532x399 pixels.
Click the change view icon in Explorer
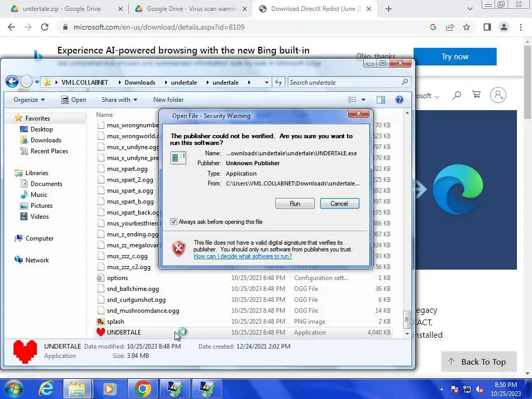click(x=352, y=100)
